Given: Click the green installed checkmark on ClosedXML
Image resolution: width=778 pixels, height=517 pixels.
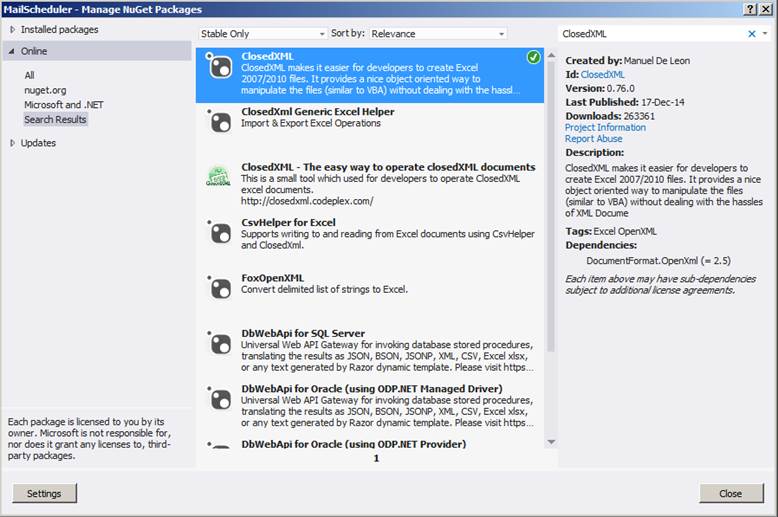Looking at the screenshot, I should click(x=533, y=58).
